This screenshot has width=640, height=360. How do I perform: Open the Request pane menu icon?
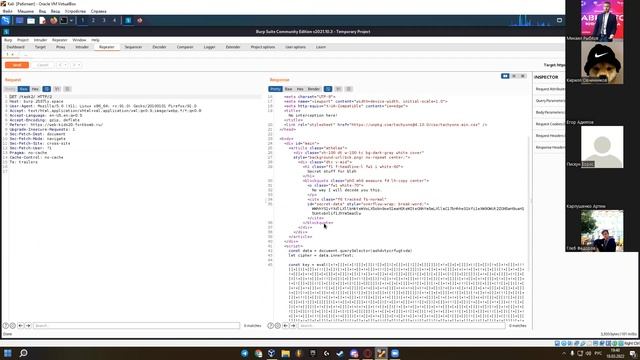(x=67, y=89)
